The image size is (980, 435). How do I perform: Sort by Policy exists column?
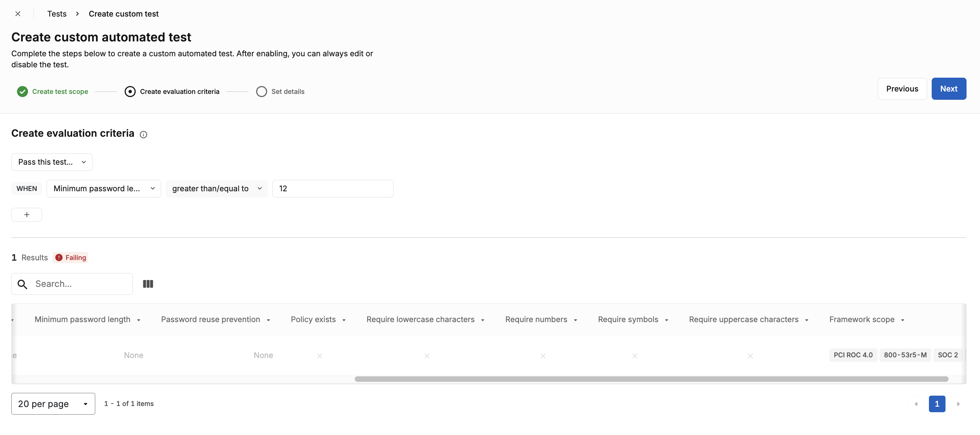coord(318,320)
